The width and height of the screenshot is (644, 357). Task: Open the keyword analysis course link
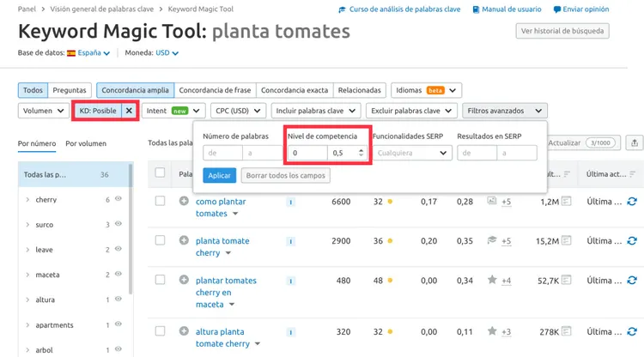click(399, 9)
